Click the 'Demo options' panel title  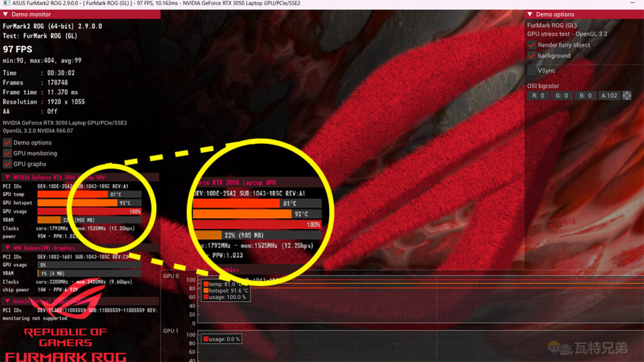tap(555, 14)
